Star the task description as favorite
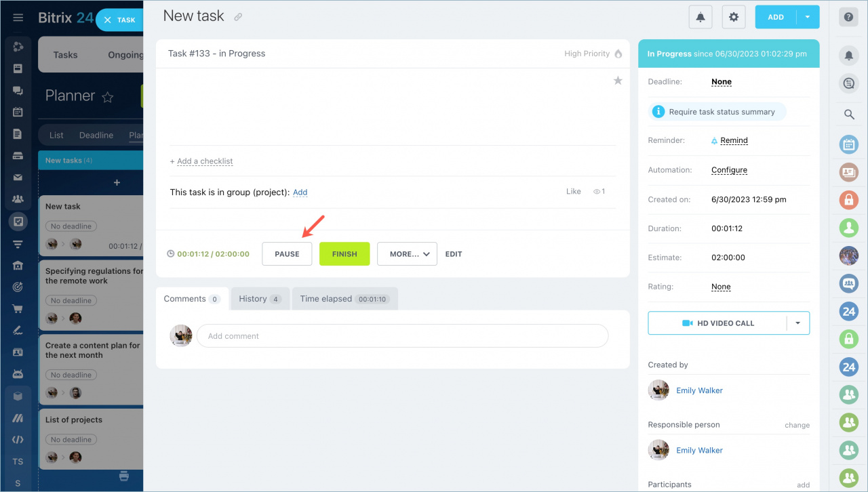This screenshot has height=492, width=868. tap(618, 80)
